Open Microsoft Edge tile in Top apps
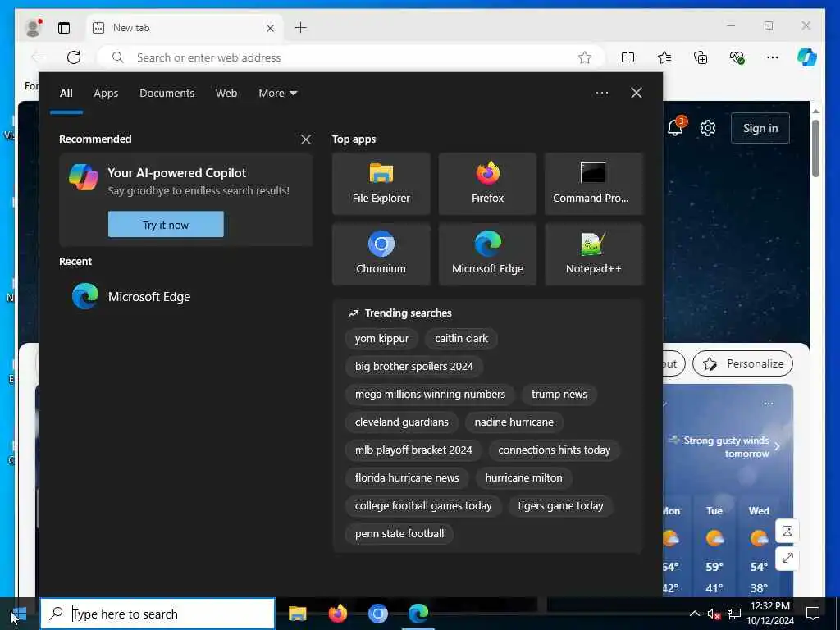Image resolution: width=840 pixels, height=630 pixels. [487, 254]
